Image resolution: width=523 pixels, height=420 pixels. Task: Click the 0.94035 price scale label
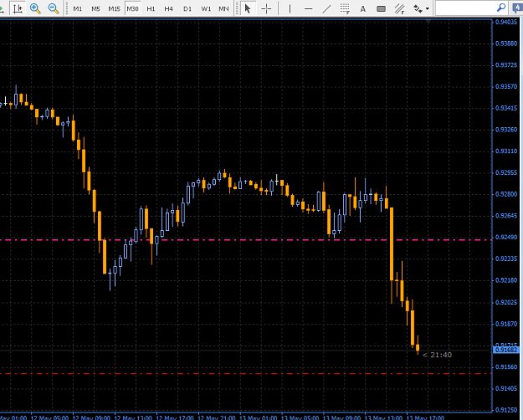506,22
